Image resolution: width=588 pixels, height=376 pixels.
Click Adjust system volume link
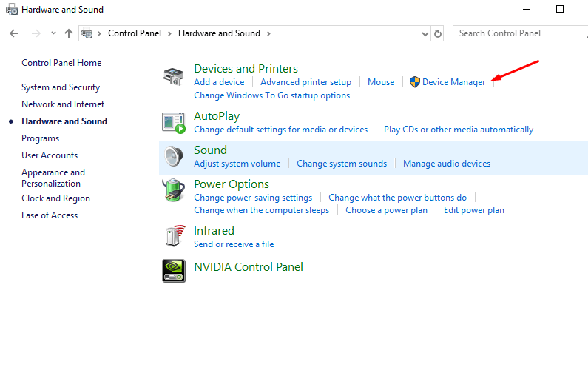[x=237, y=164]
